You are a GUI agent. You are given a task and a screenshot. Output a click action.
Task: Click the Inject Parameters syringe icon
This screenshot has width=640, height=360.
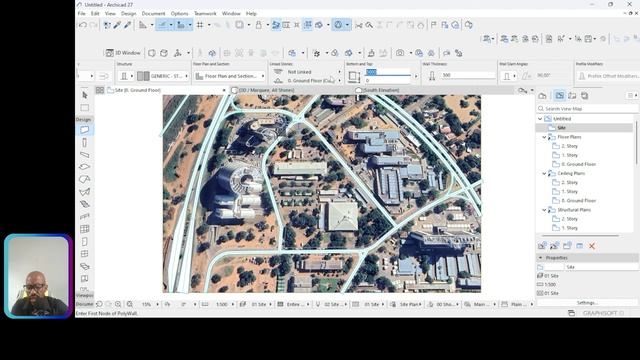[x=128, y=25]
